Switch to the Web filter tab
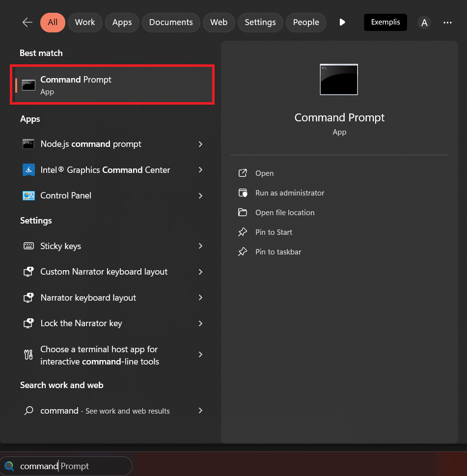 coord(219,22)
